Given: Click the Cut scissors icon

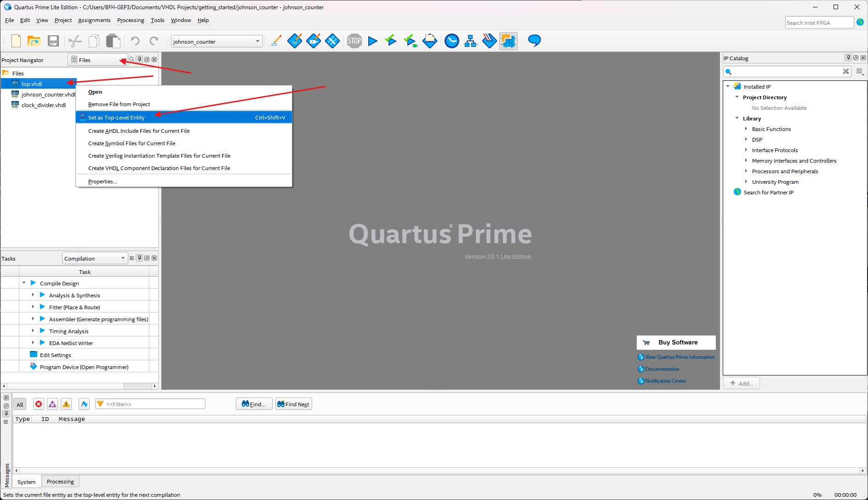Looking at the screenshot, I should [74, 41].
